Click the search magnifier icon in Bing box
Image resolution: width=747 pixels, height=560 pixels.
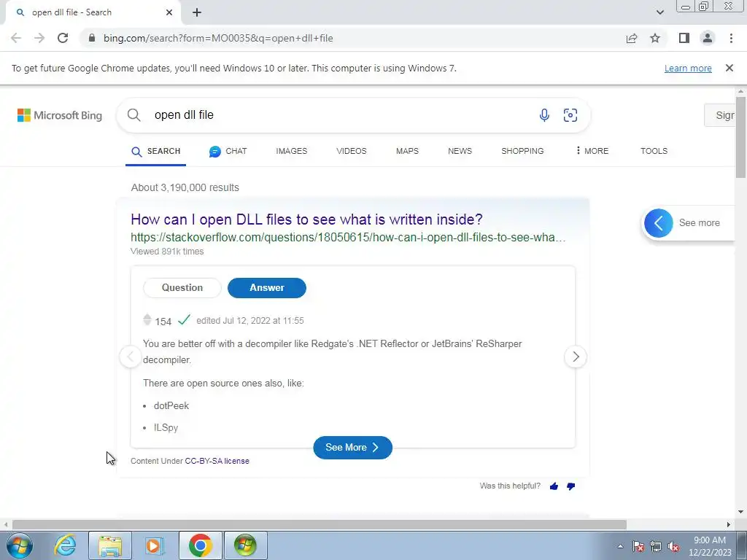134,114
